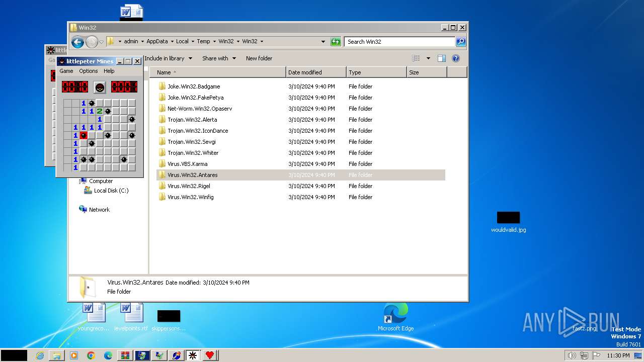Expand the arrow after Temp breadcrumb
Screen dimensions: 644x362
click(214, 42)
